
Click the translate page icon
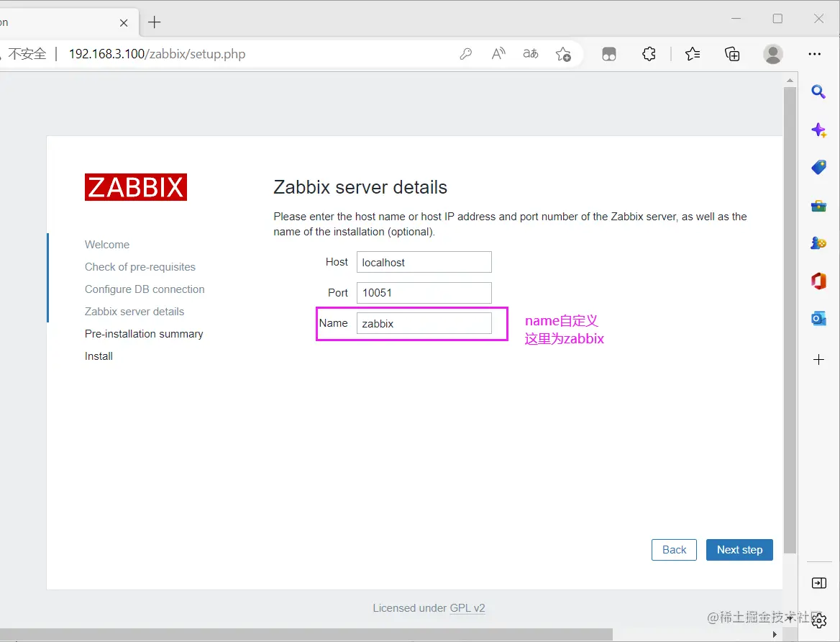pos(530,54)
